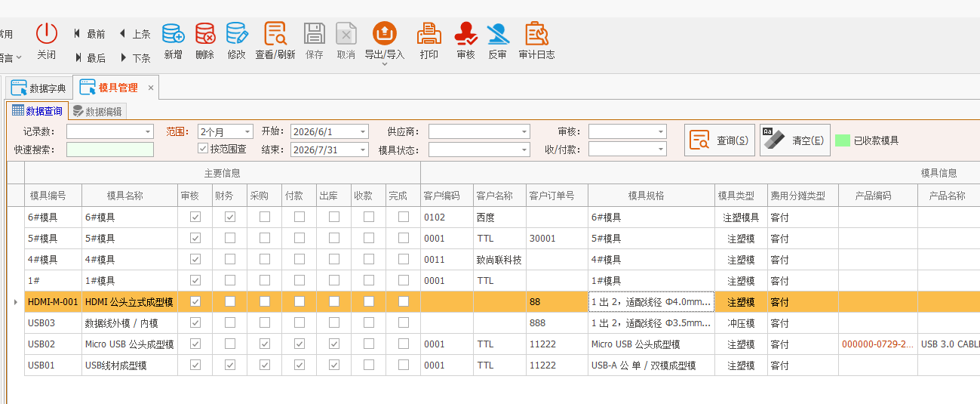Open the 审核 filter dropdown
The image size is (980, 404).
tap(661, 131)
